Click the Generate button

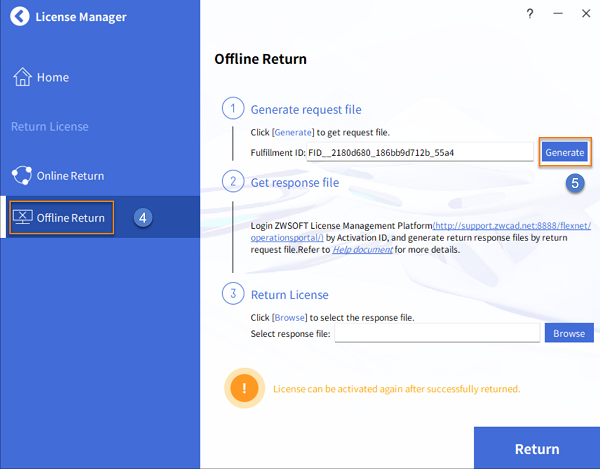tap(565, 152)
